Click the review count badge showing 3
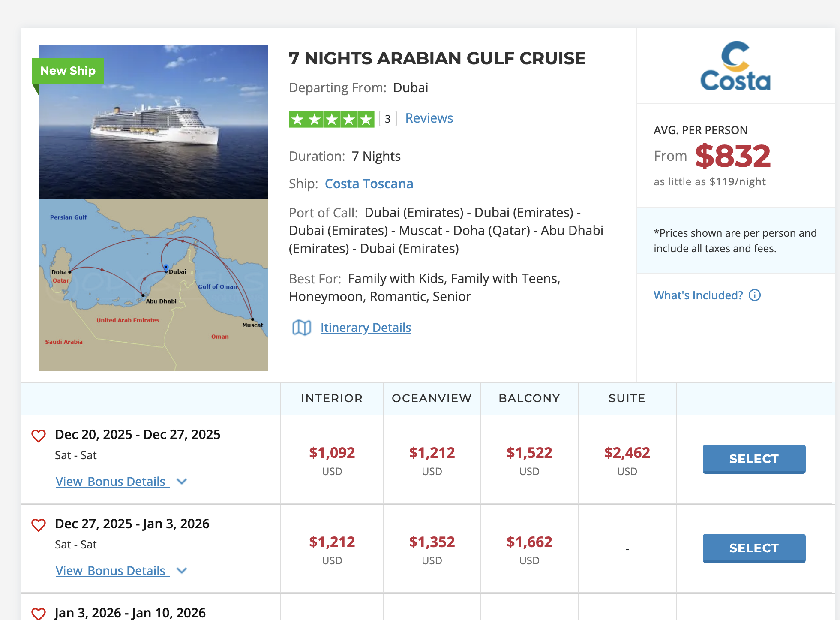The height and width of the screenshot is (620, 840). click(388, 119)
